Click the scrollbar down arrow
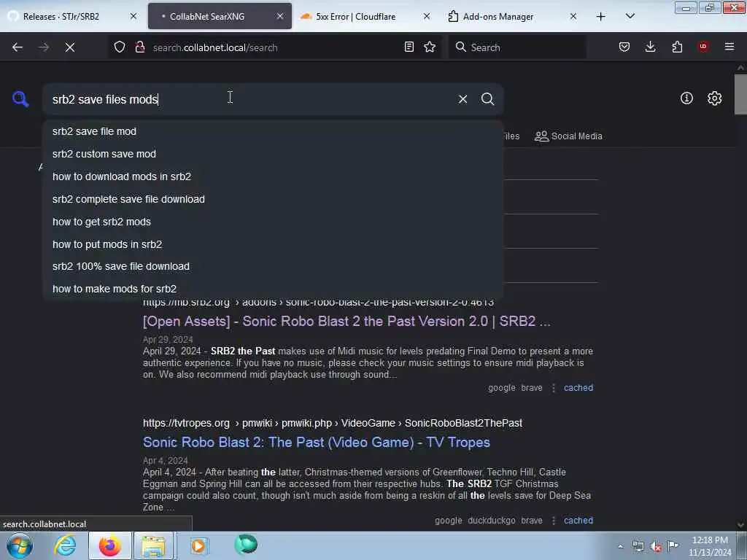Image resolution: width=747 pixels, height=560 pixels. [740, 525]
